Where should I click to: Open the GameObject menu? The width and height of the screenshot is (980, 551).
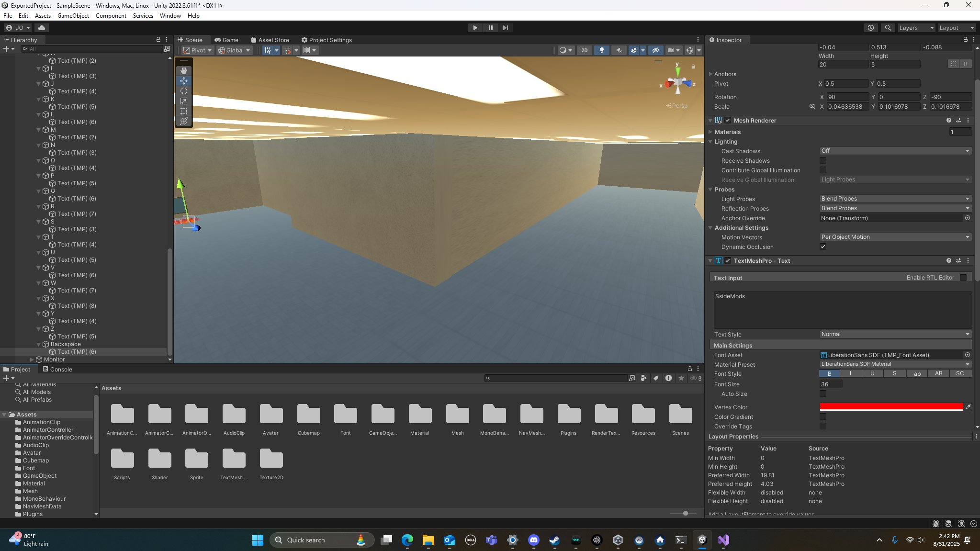[73, 16]
